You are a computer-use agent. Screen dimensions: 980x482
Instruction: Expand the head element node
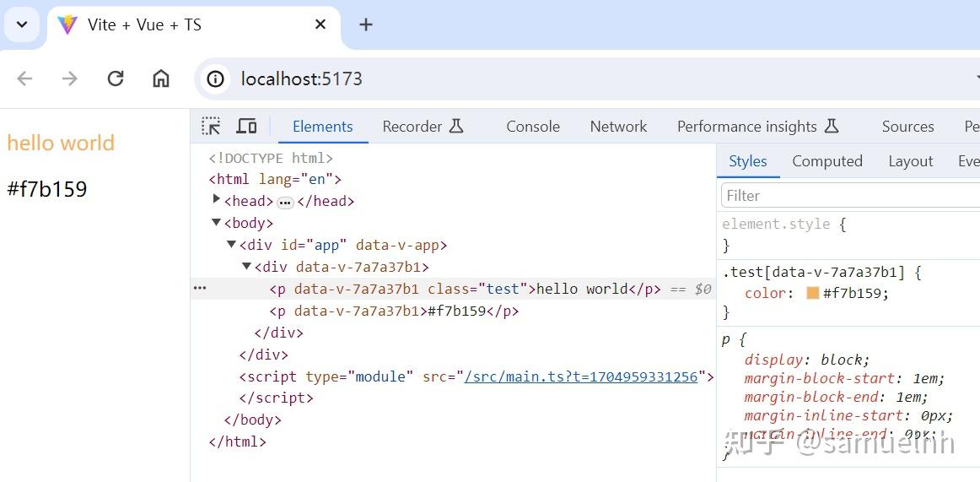[217, 200]
